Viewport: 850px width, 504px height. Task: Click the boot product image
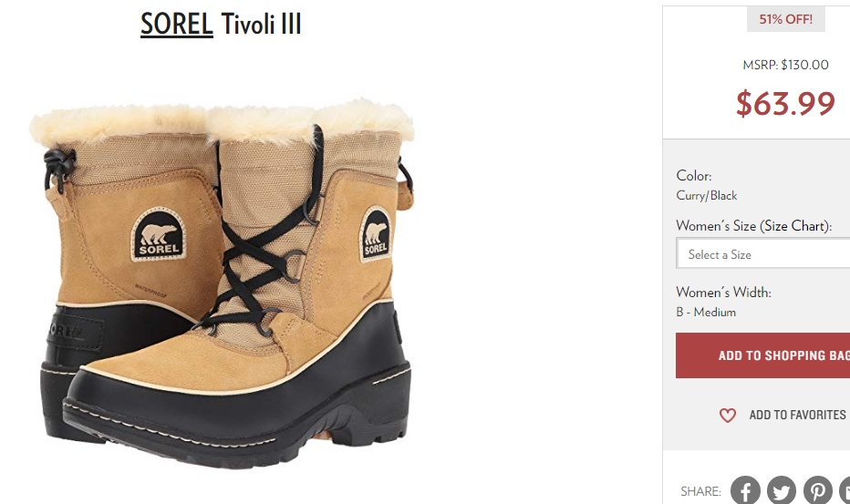point(222,282)
